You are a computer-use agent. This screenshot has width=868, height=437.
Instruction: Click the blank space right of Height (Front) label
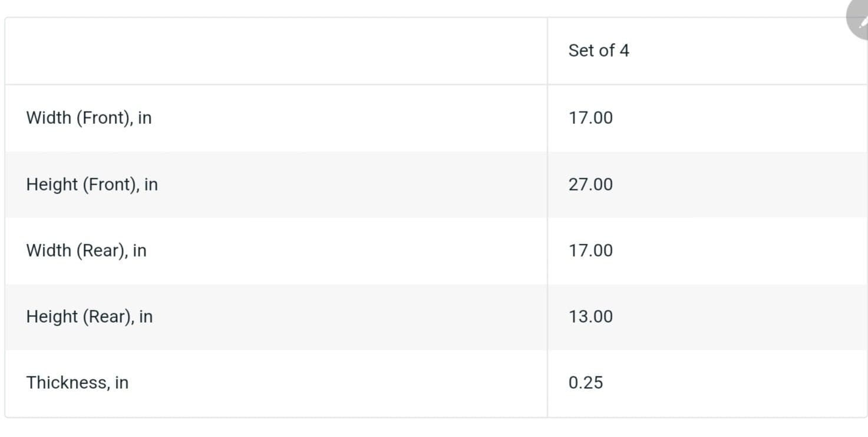pyautogui.click(x=352, y=185)
